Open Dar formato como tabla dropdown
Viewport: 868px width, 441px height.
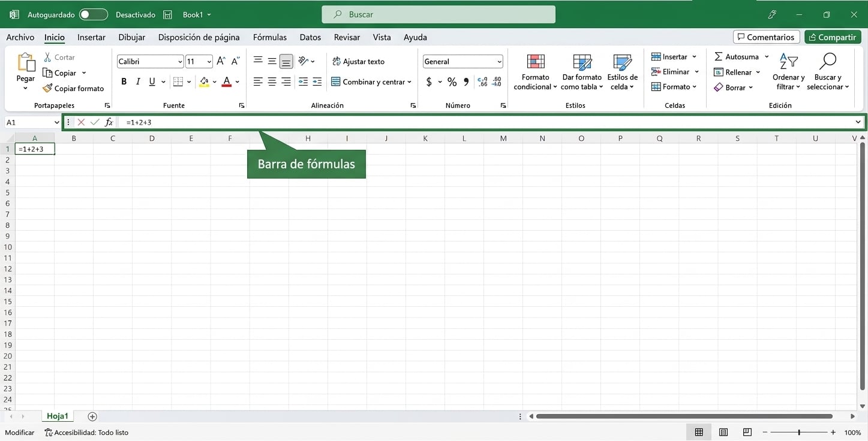(582, 72)
